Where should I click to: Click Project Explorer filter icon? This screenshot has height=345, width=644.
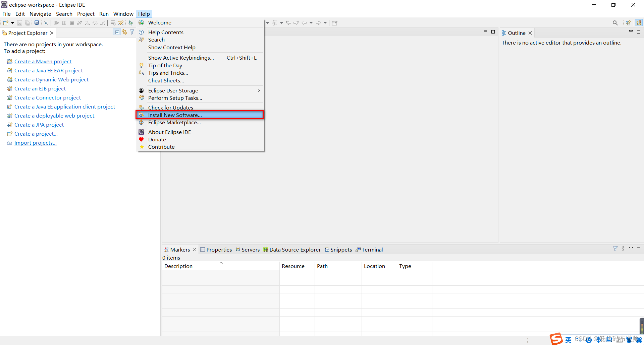click(132, 32)
